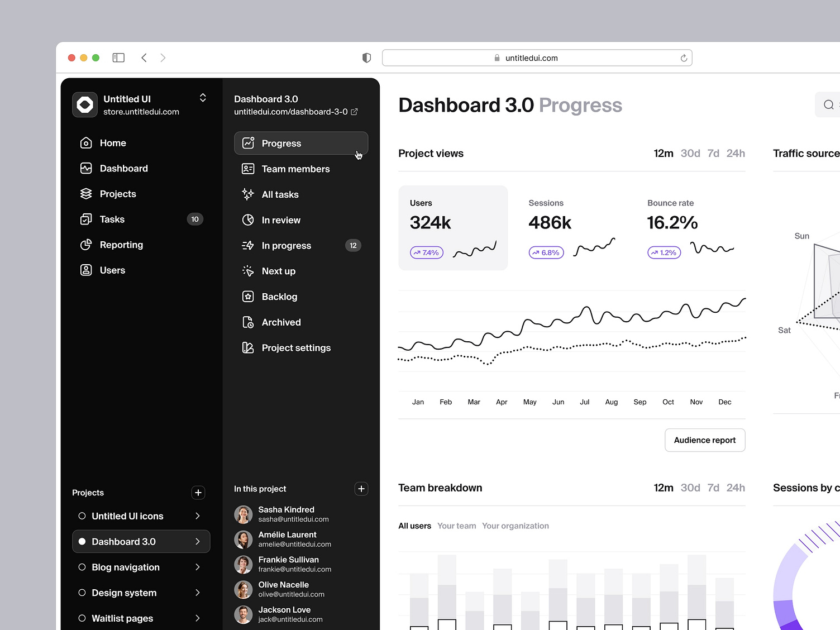Click the Audience report button

[704, 440]
